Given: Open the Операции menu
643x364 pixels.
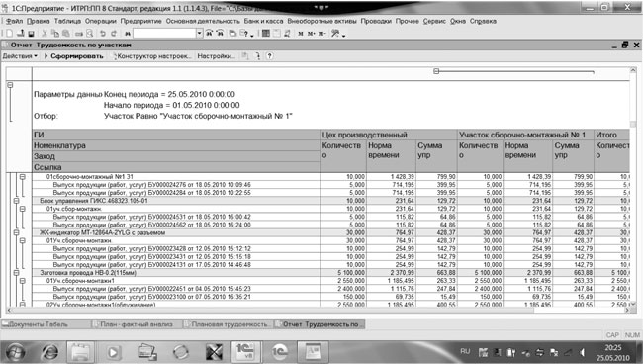Looking at the screenshot, I should pyautogui.click(x=101, y=21).
